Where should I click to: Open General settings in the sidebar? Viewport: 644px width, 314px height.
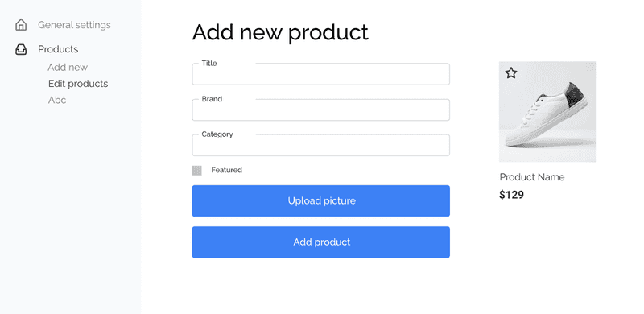point(74,25)
